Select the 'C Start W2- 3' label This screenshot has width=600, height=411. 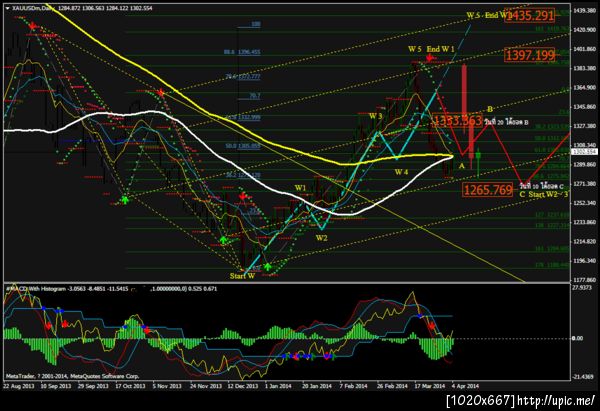[544, 194]
